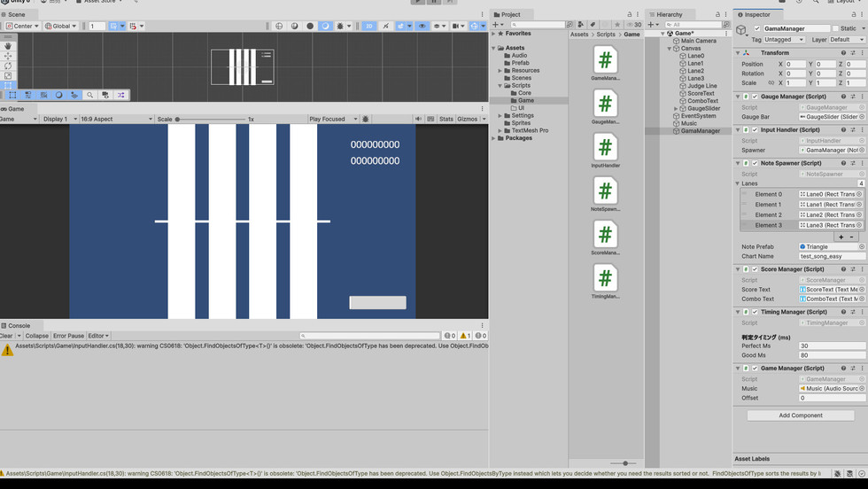Select the Inspector tab

756,14
